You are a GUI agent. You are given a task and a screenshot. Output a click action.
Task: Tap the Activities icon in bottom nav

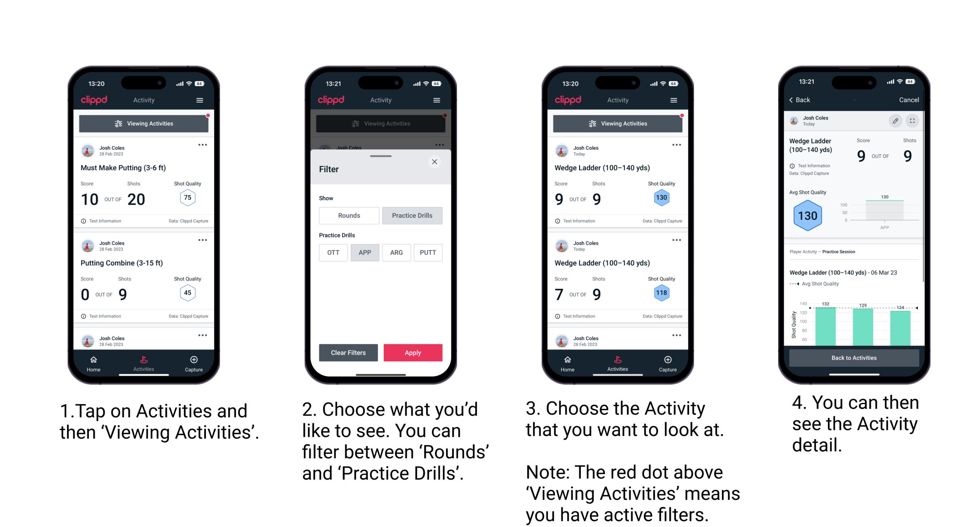(x=144, y=362)
